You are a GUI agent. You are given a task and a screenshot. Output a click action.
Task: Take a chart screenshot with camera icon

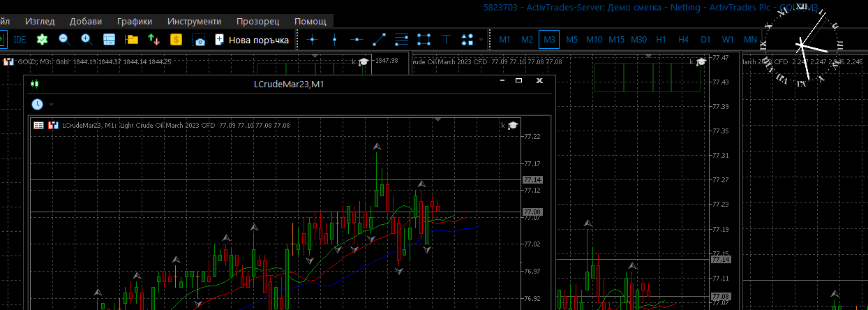pos(200,40)
